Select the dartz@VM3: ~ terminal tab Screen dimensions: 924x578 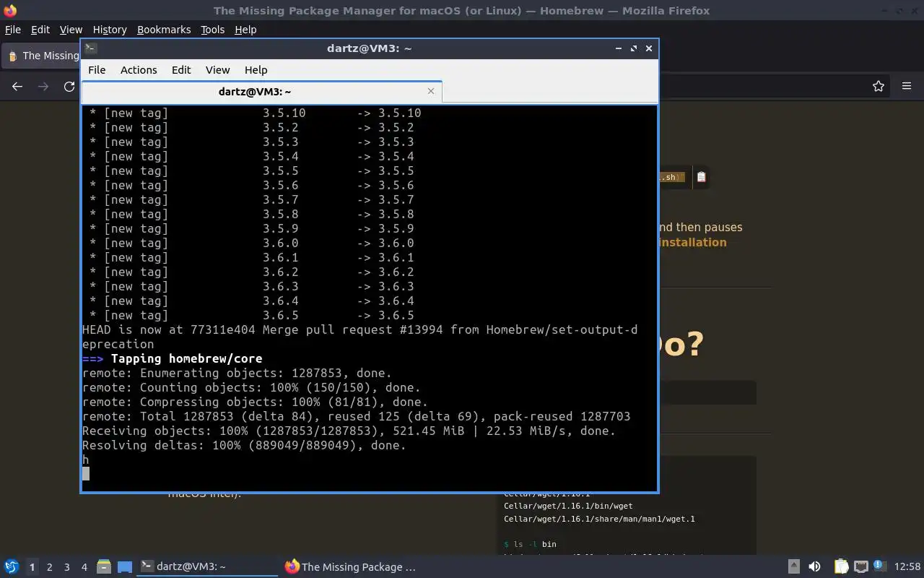(x=261, y=92)
